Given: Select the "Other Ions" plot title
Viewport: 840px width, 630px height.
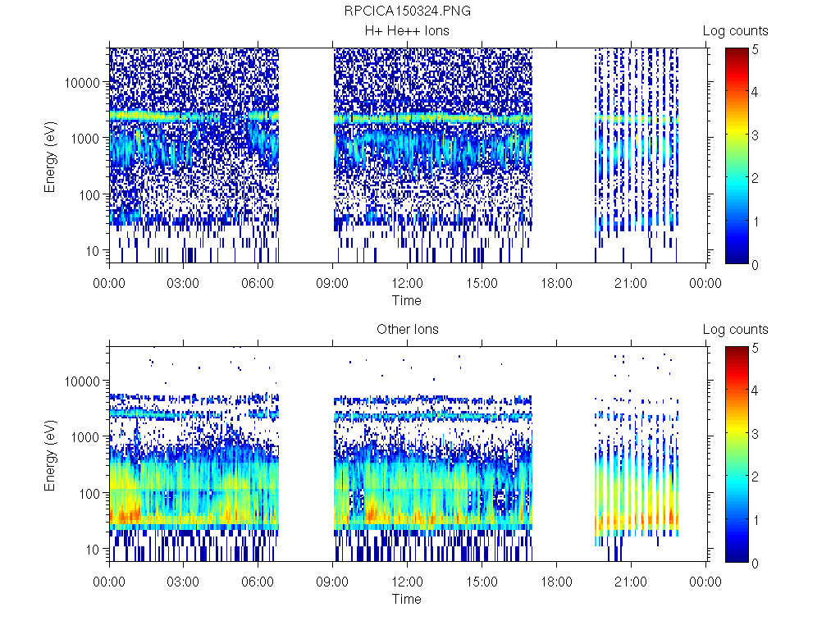Looking at the screenshot, I should coord(407,330).
